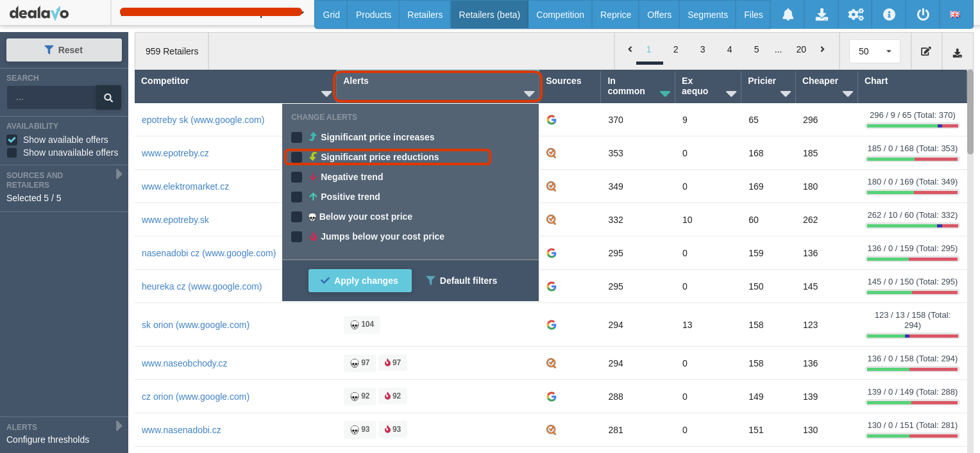Viewport: 980px width, 453px height.
Task: Click the search magnifier button
Action: (108, 98)
